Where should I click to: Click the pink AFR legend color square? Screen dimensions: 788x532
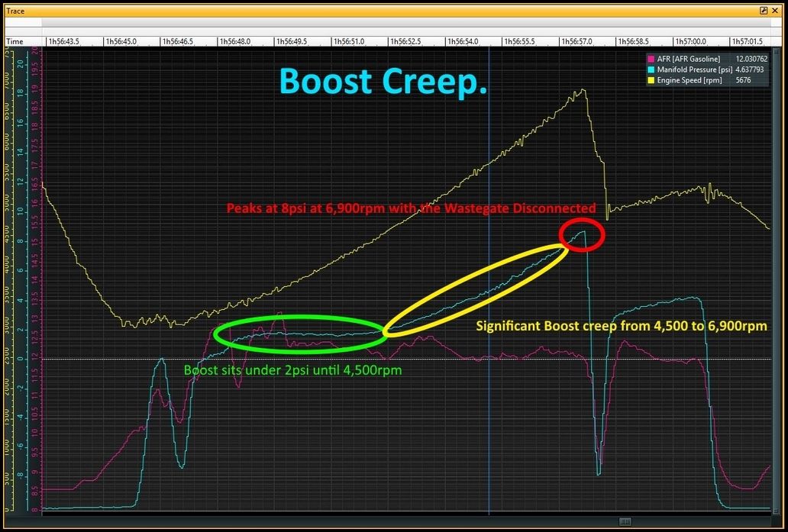click(651, 59)
